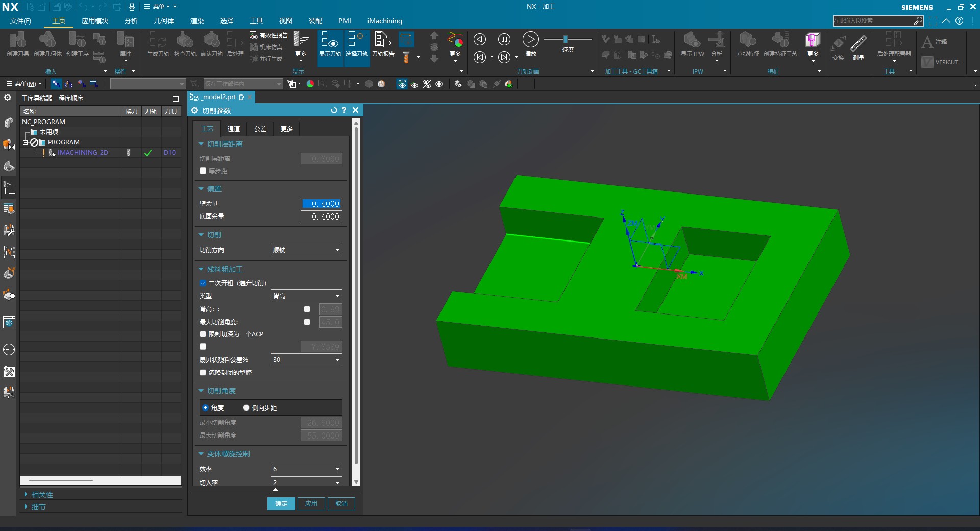This screenshot has height=531, width=980.
Task: Enable the 等步距 checkbox
Action: click(x=203, y=171)
